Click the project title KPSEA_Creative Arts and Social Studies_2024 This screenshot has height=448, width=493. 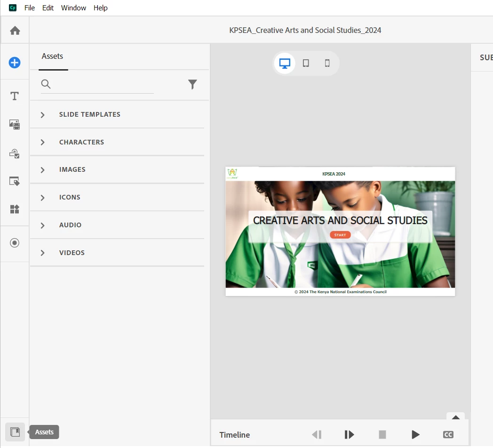305,30
